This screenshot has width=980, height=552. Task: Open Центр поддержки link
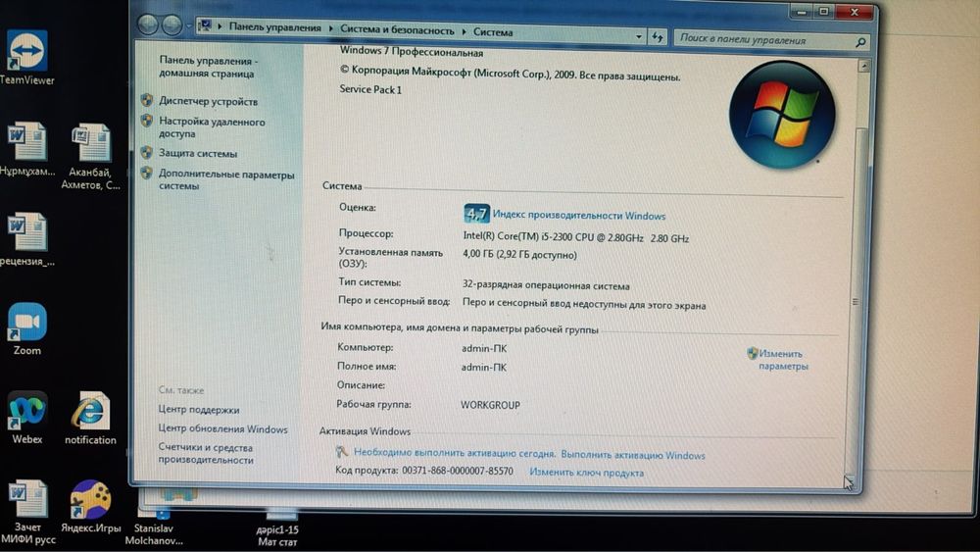coord(199,410)
